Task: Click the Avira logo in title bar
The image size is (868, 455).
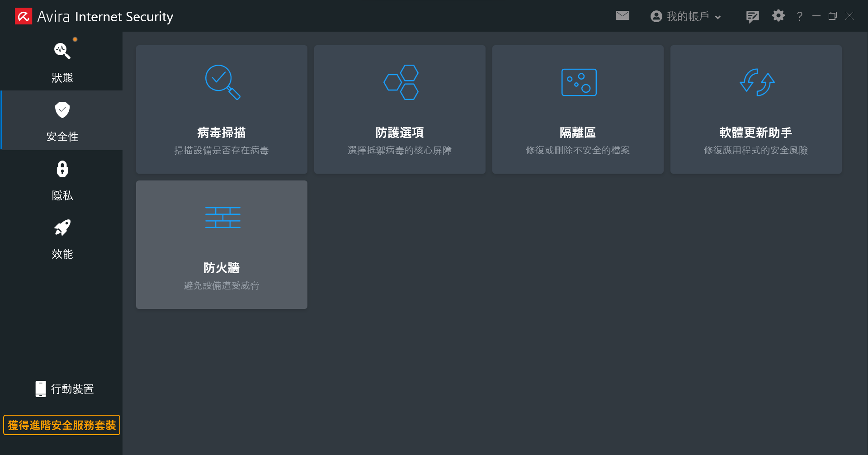Action: coord(24,16)
